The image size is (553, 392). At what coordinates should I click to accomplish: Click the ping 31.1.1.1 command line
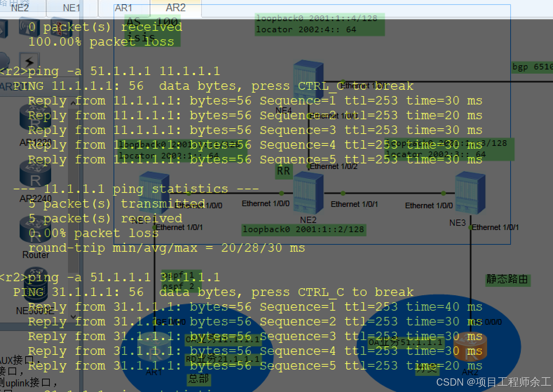[x=110, y=277]
